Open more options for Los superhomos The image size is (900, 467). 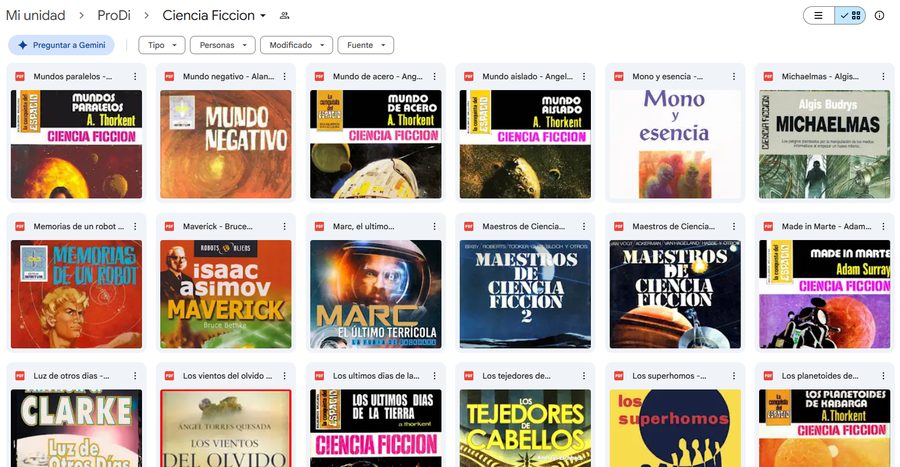734,376
